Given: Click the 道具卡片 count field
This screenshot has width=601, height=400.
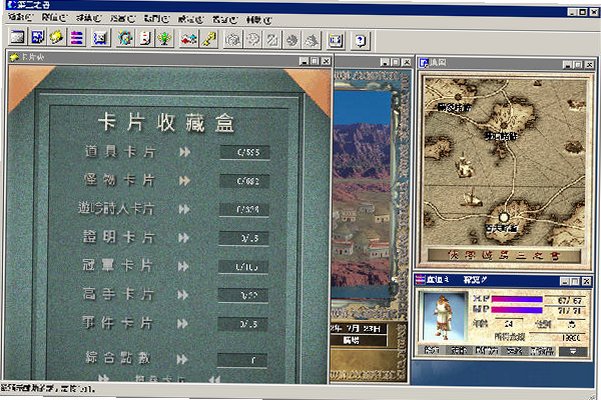Looking at the screenshot, I should [245, 152].
